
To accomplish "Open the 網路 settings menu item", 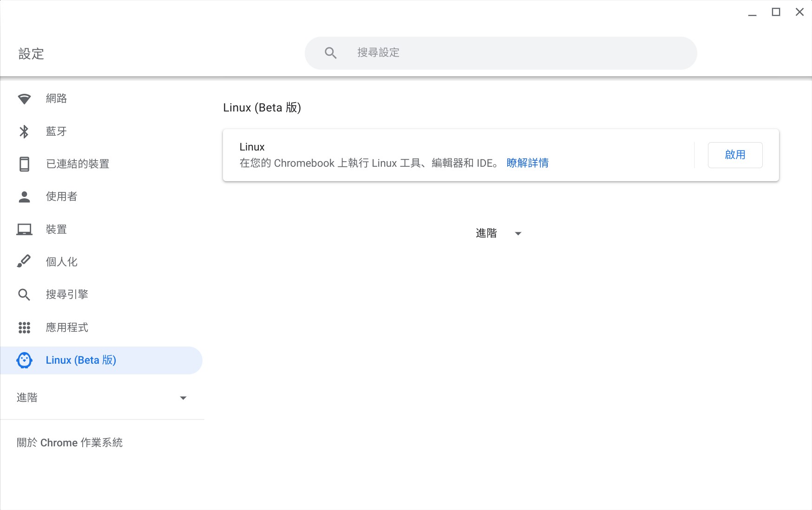I will 56,98.
